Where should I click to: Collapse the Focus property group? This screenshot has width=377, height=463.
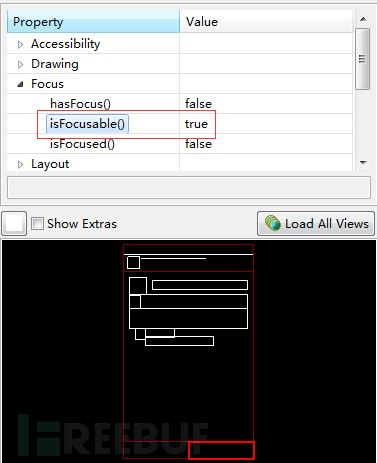click(x=20, y=84)
